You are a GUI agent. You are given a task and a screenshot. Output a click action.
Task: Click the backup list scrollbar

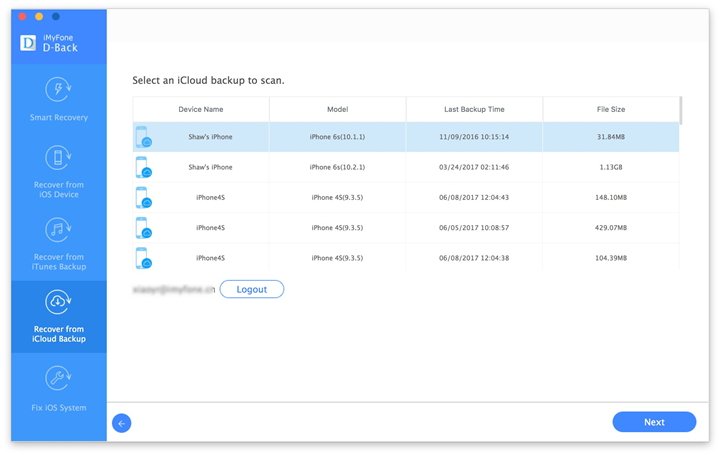681,110
